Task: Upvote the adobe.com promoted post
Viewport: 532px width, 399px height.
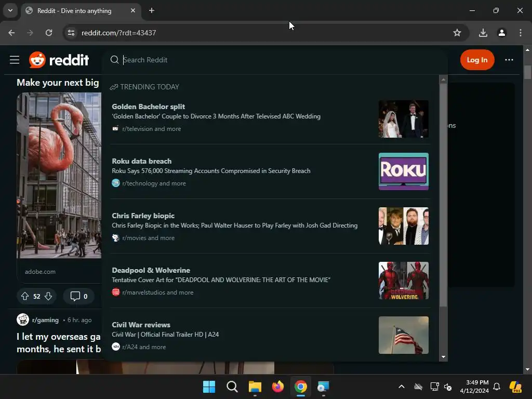Action: coord(25,297)
